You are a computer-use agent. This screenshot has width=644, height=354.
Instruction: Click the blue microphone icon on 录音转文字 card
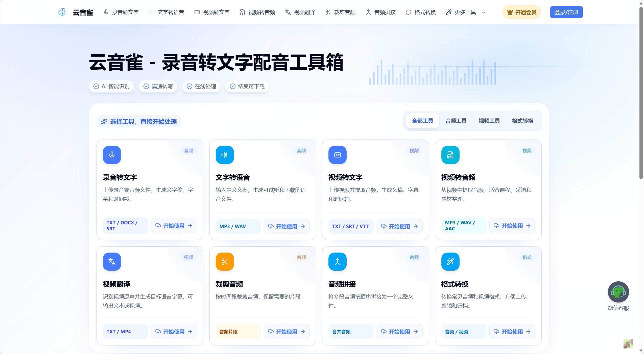click(x=112, y=155)
